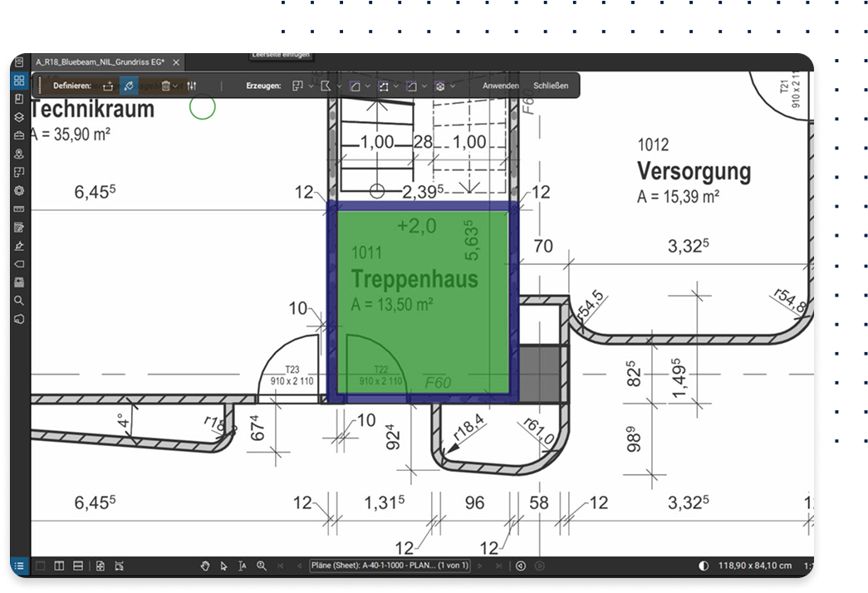Expand dropdown beside the polyline shape icon
This screenshot has width=868, height=593.
click(339, 86)
